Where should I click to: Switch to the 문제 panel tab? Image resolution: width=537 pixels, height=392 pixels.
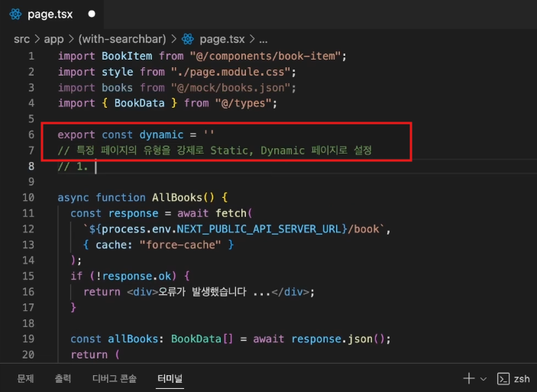coord(26,379)
